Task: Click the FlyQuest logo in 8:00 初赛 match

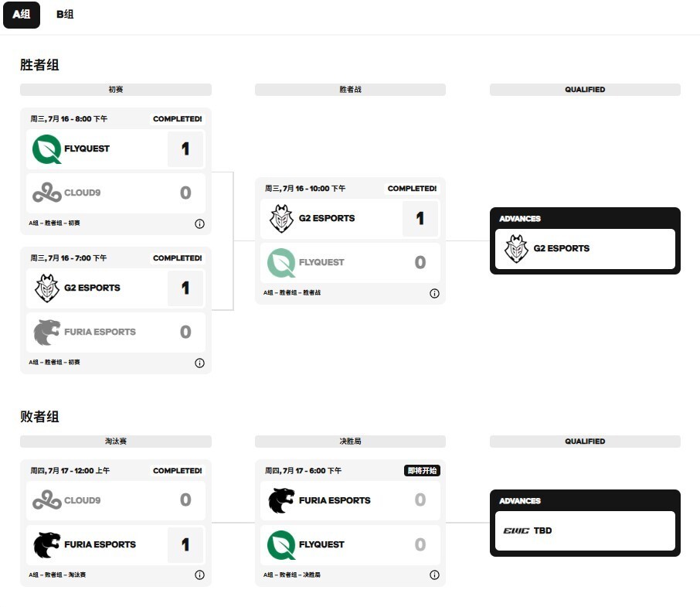Action: (x=46, y=149)
